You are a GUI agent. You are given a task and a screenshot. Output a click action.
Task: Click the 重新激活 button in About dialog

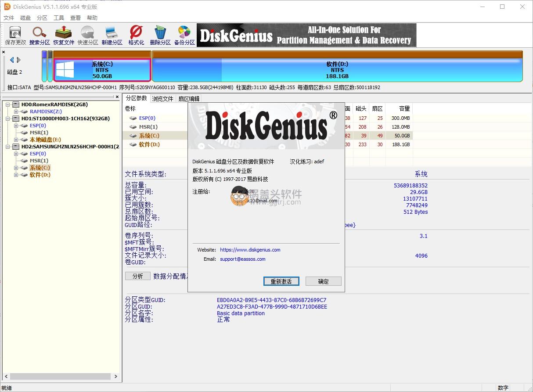pos(281,281)
